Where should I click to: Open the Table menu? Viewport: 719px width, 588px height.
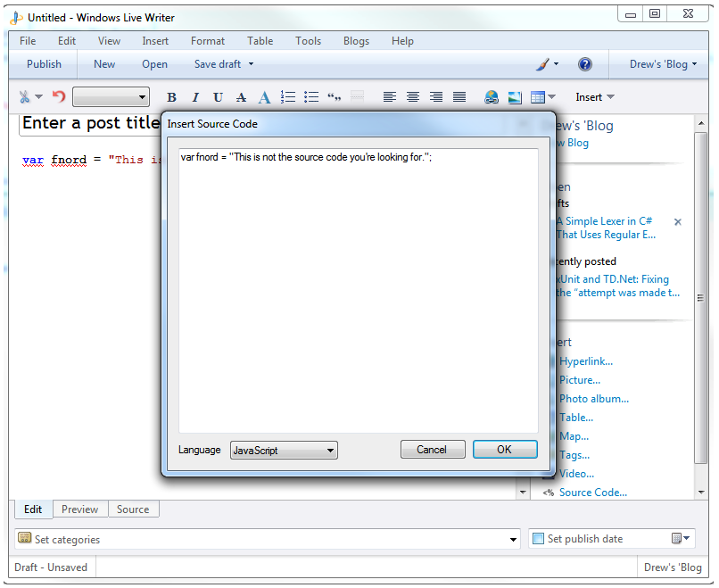(260, 41)
